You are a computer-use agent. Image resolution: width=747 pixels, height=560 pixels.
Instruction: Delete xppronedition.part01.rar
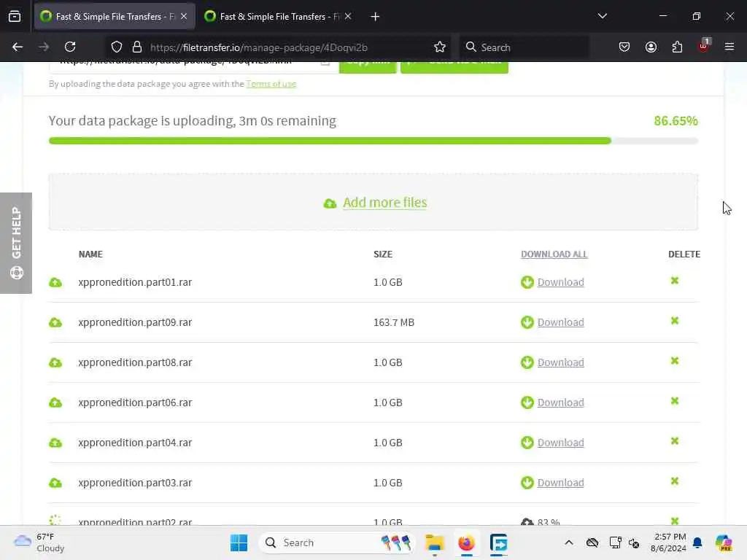tap(675, 281)
